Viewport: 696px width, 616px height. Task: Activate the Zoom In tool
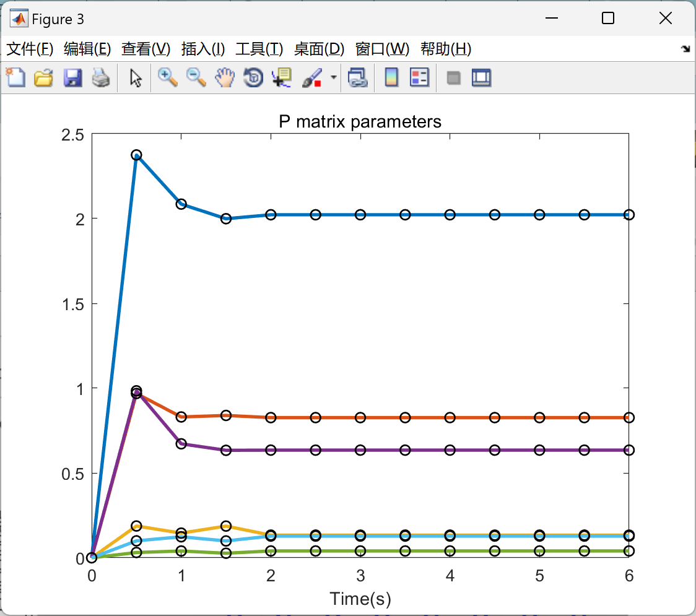(x=167, y=77)
